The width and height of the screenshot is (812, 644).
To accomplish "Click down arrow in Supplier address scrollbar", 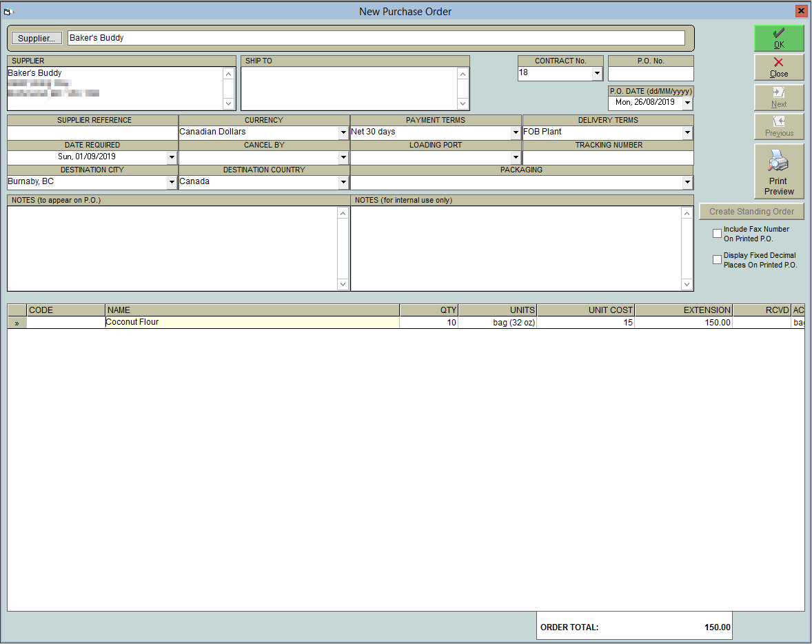I will [x=228, y=103].
